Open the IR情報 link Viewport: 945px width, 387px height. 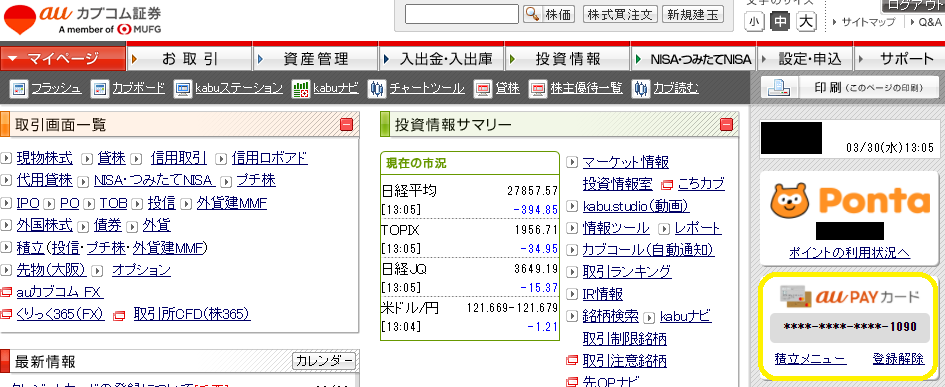pyautogui.click(x=603, y=294)
